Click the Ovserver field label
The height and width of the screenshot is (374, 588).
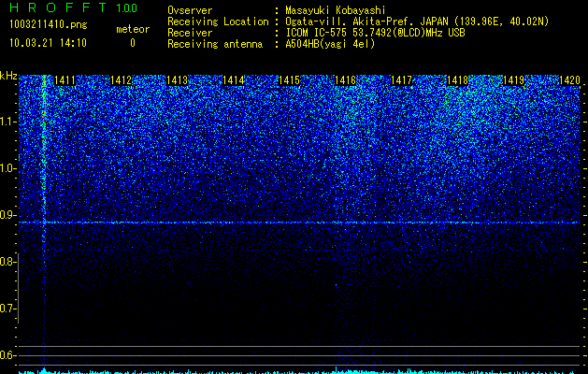tap(190, 10)
